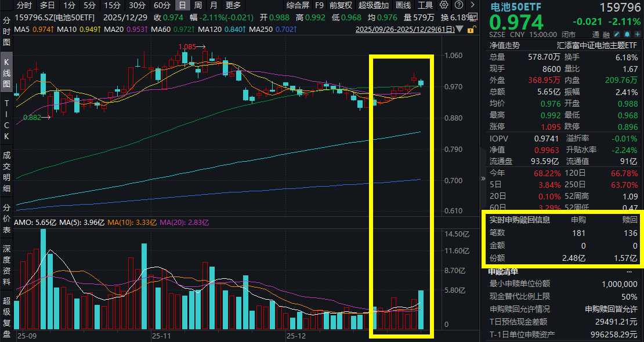This screenshot has width=644, height=342.
Task: Activate the 画线 drawing tool
Action: tap(403, 5)
